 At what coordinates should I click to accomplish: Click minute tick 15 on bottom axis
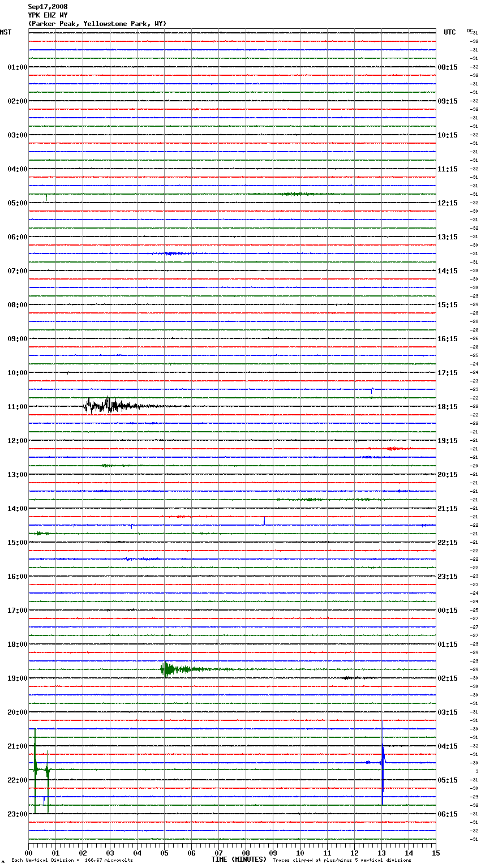tap(436, 853)
